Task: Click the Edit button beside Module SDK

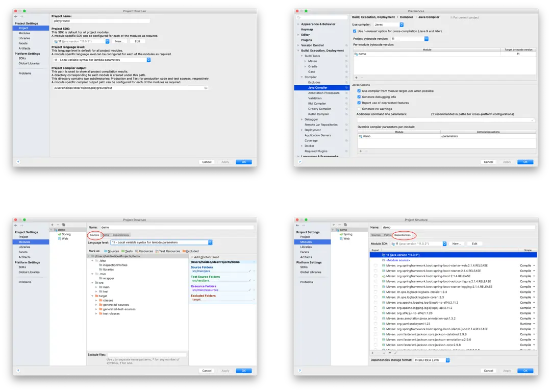Action: [x=474, y=243]
